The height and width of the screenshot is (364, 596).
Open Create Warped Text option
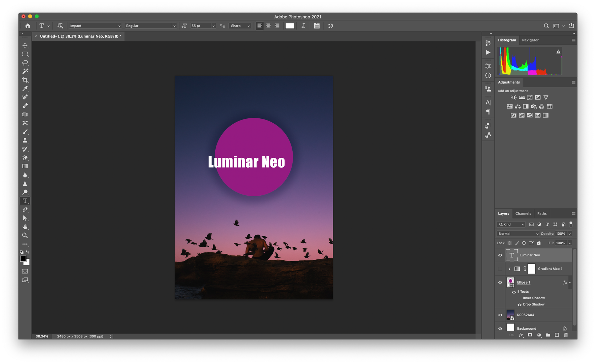[303, 26]
